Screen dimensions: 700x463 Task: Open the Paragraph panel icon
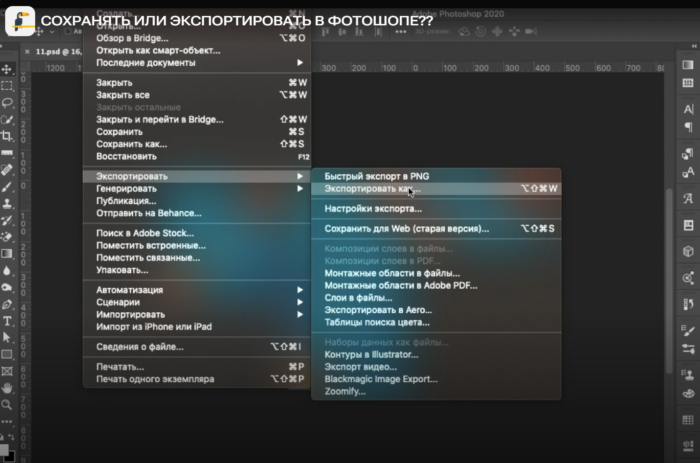688,128
